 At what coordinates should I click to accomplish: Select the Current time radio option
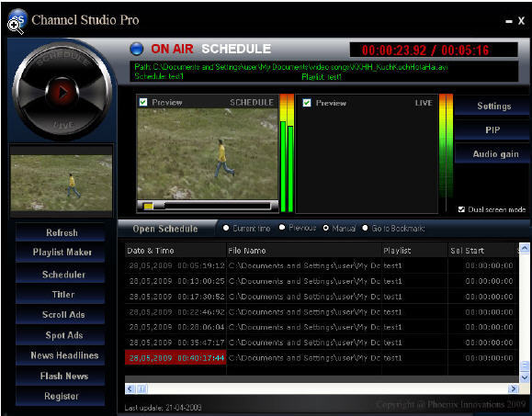point(226,228)
